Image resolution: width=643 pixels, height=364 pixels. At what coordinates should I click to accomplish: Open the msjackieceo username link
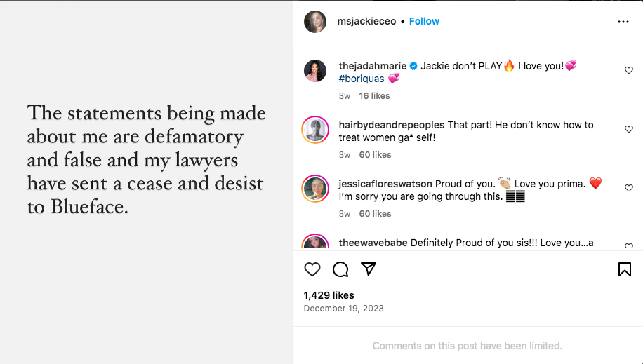tap(366, 21)
